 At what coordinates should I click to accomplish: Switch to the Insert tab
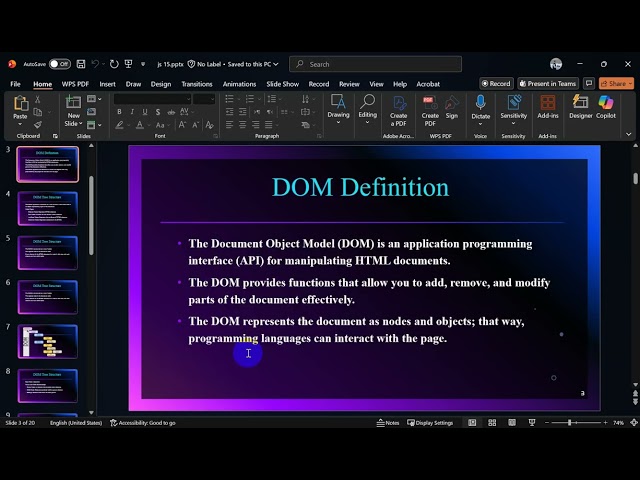point(107,84)
